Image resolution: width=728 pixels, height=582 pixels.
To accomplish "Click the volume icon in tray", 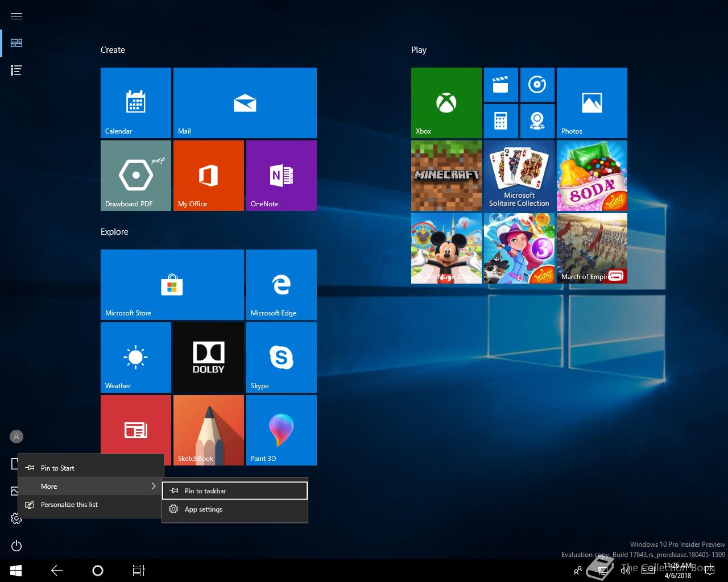I will pyautogui.click(x=626, y=571).
